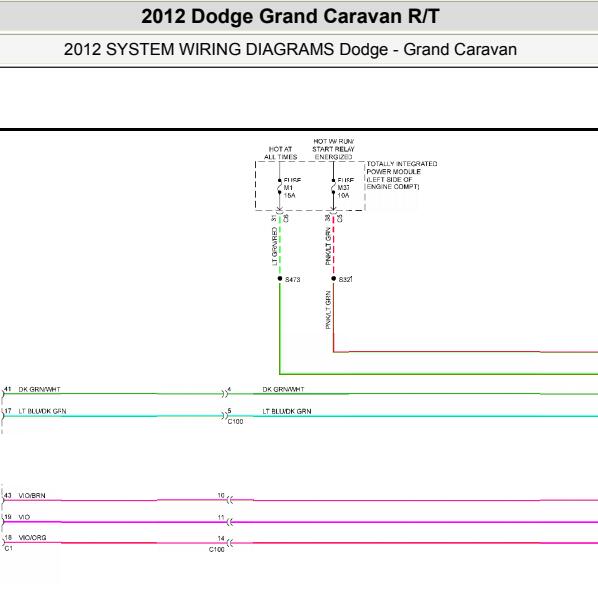Click the "DK GRN/WHT" label beside pin 41
The image size is (598, 599).
tap(39, 389)
